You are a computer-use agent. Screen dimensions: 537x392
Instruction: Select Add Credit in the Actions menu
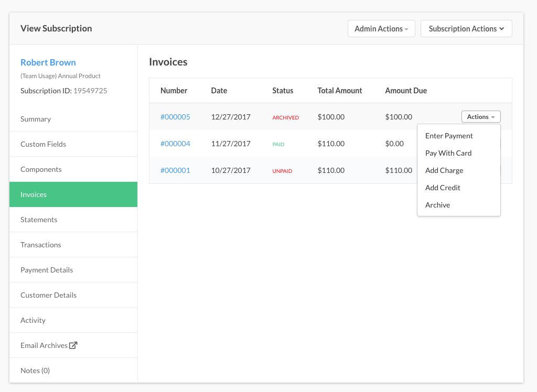(458, 188)
